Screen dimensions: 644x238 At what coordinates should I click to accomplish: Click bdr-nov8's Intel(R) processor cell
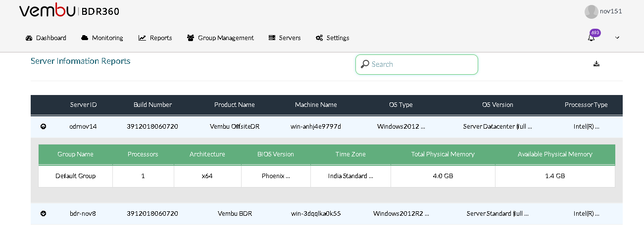pyautogui.click(x=587, y=214)
